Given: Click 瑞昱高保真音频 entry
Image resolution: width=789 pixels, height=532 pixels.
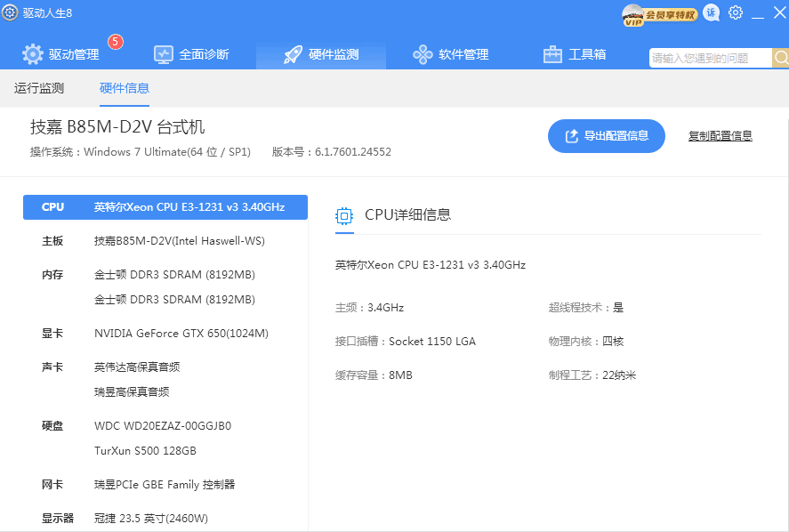Looking at the screenshot, I should [132, 392].
